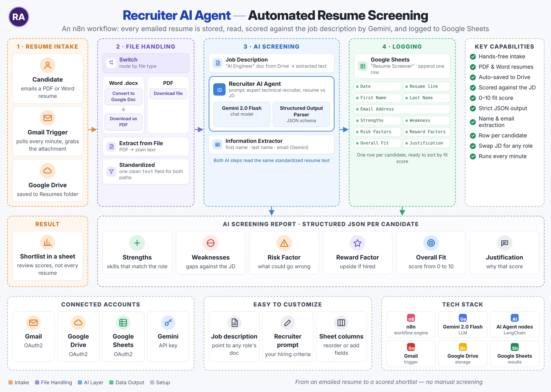
Task: Click the Structured Output Parser box
Action: click(301, 114)
